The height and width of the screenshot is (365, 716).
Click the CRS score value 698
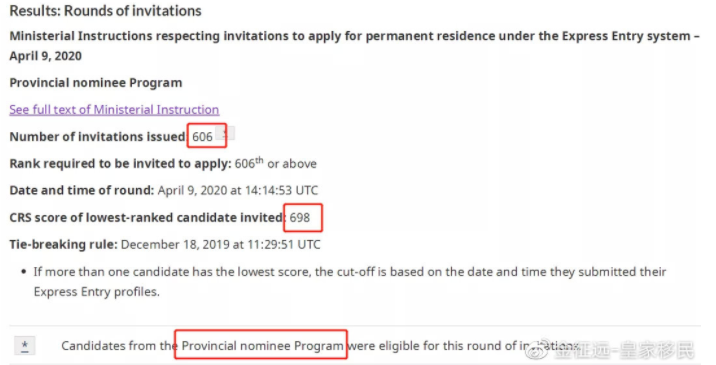[300, 217]
